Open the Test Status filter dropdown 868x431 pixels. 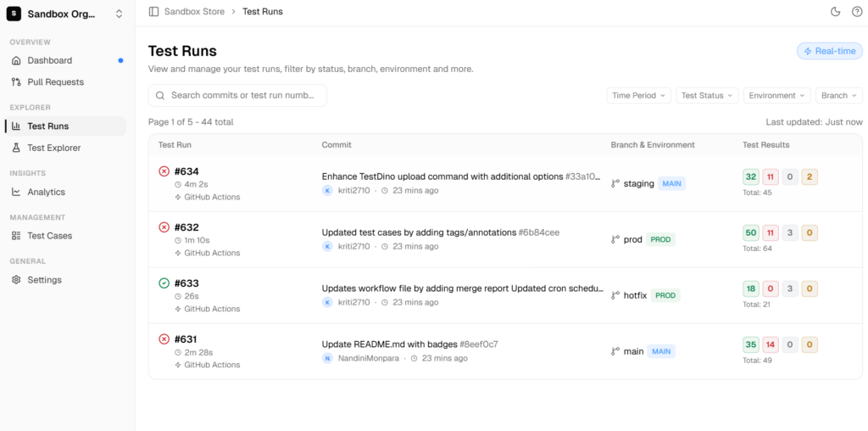707,95
